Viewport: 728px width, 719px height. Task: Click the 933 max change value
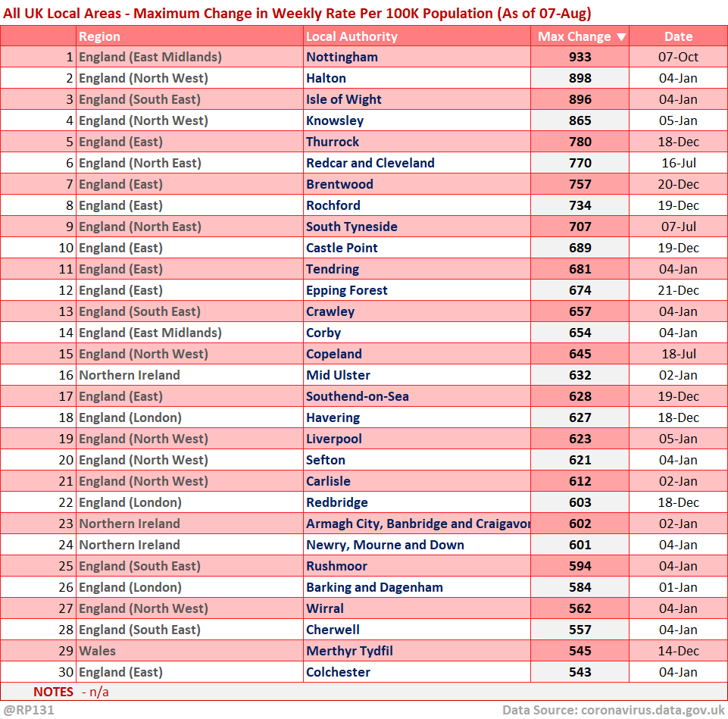pyautogui.click(x=580, y=57)
